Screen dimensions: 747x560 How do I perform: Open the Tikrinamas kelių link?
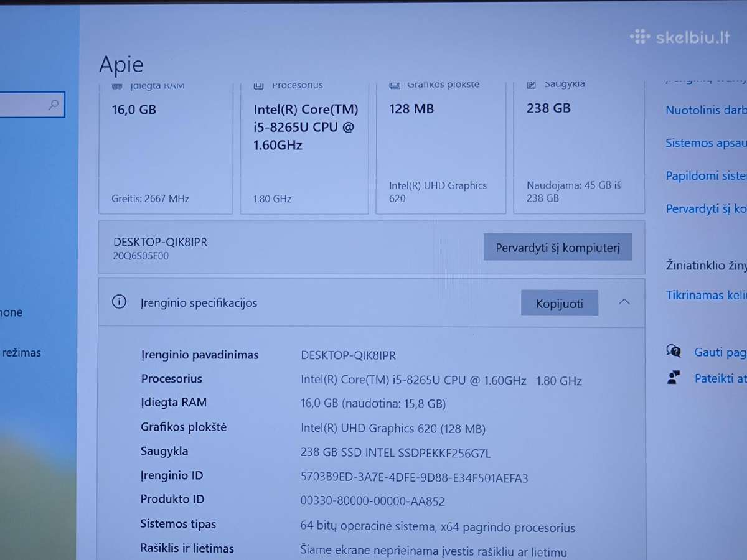click(706, 295)
